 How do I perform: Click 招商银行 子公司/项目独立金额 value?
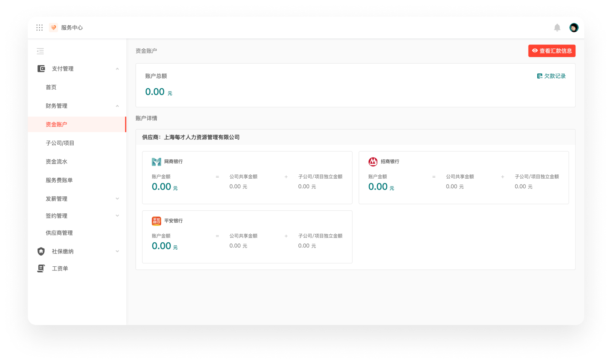tap(524, 187)
